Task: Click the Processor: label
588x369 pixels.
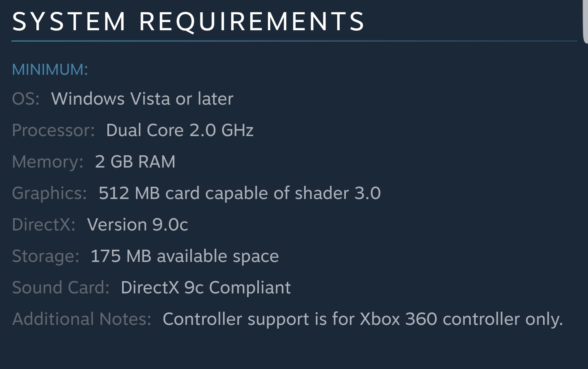Action: [53, 130]
